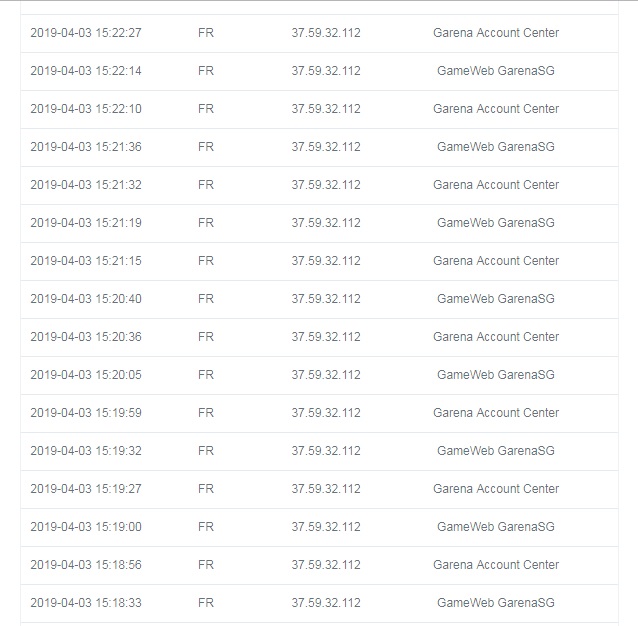This screenshot has width=638, height=626.
Task: Click Garena Account Center at 15:21:15
Action: tap(496, 261)
